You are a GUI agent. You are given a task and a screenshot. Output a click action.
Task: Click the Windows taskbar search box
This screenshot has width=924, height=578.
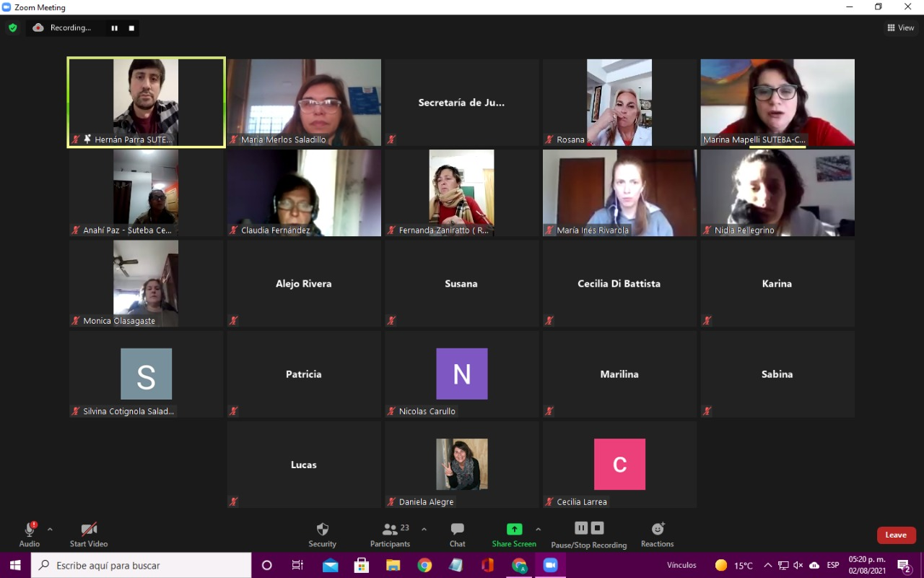(141, 565)
